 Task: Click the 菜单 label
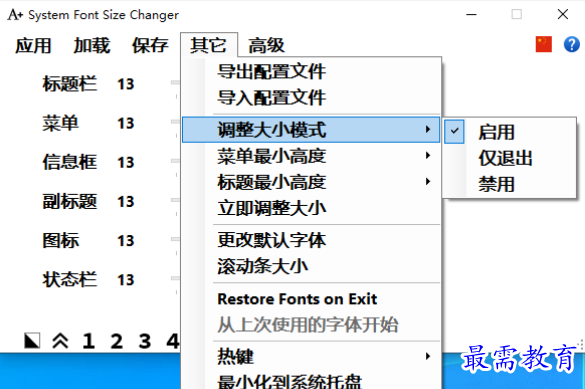tap(60, 123)
